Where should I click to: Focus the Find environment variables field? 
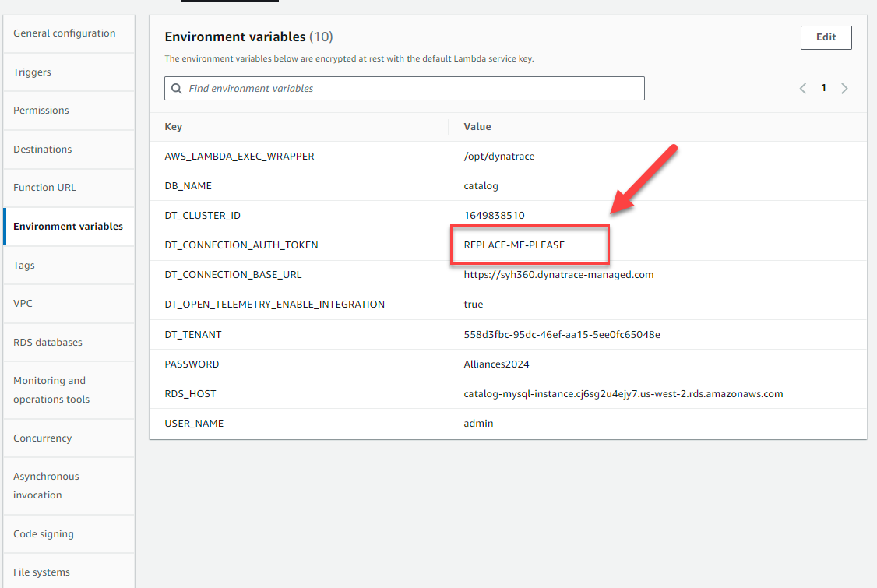[x=413, y=89]
